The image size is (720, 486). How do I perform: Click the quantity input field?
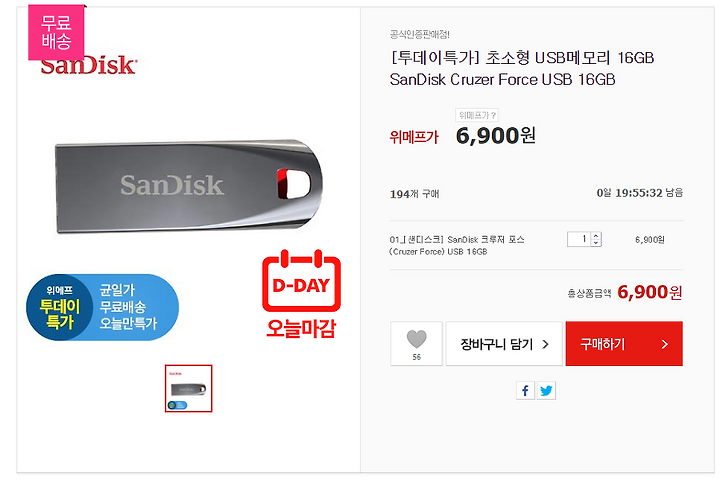pyautogui.click(x=579, y=239)
